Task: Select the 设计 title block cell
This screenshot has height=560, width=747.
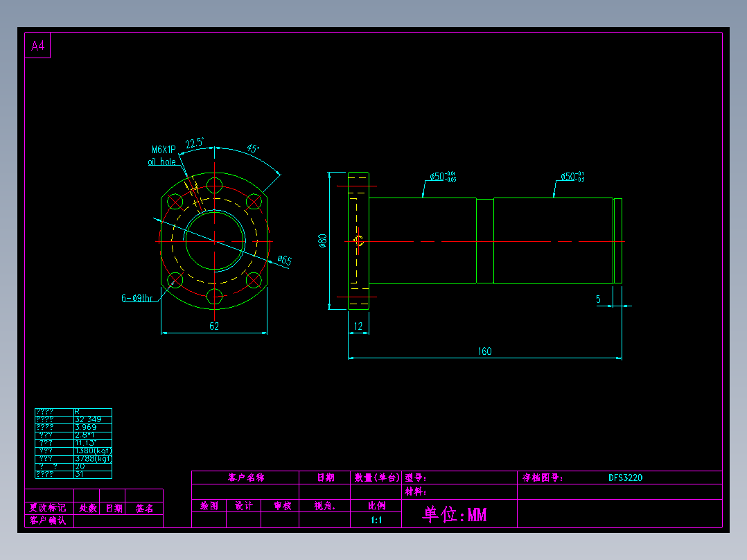Action: pos(244,506)
